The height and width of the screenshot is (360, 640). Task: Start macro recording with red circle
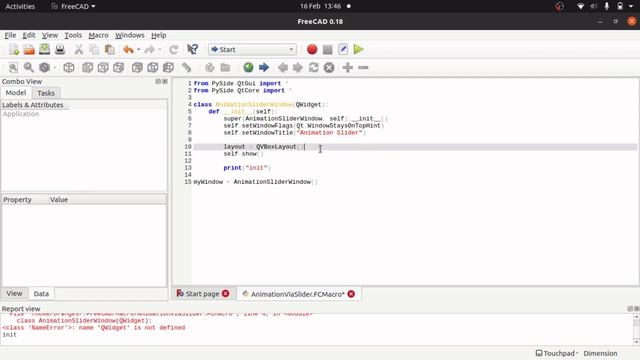click(x=312, y=49)
